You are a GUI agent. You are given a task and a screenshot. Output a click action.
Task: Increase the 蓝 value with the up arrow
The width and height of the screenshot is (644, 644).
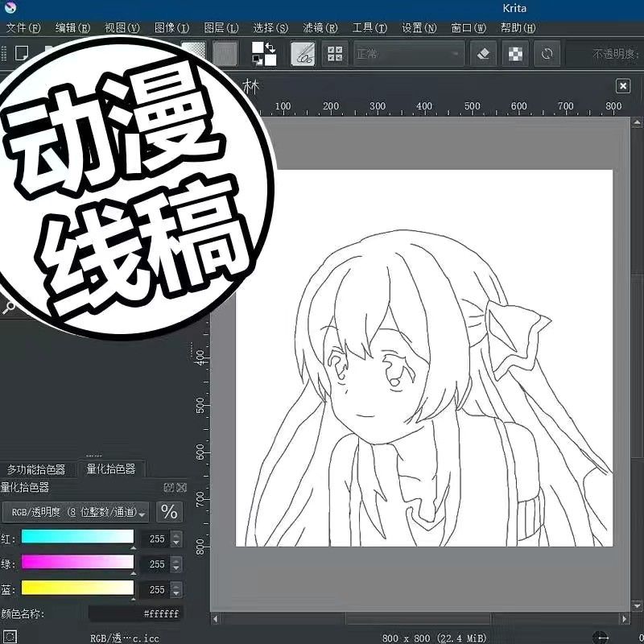176,586
